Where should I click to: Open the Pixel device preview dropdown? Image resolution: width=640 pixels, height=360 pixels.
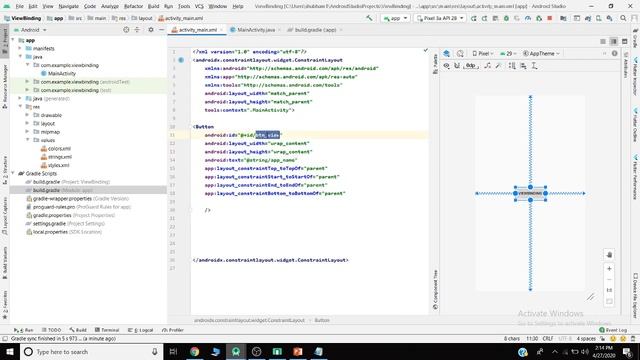coord(482,53)
